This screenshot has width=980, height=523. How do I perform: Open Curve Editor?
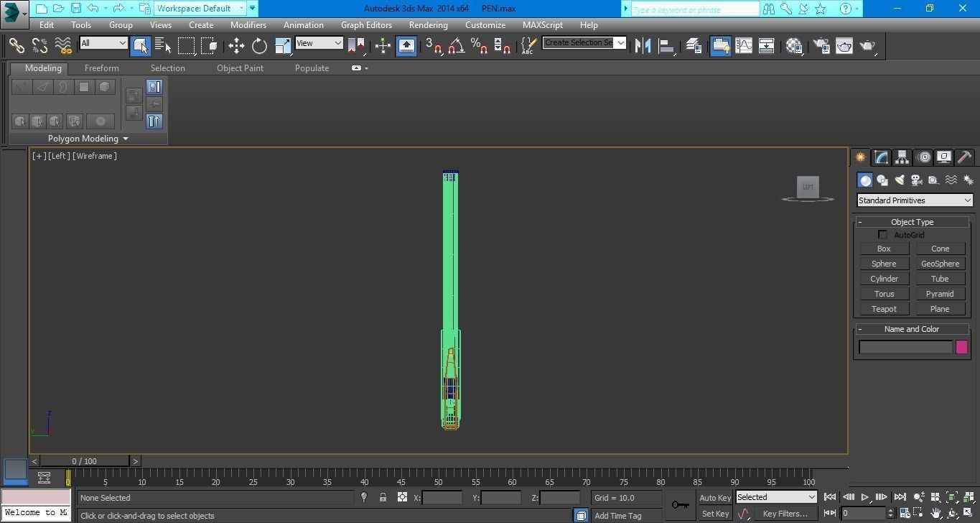click(744, 45)
